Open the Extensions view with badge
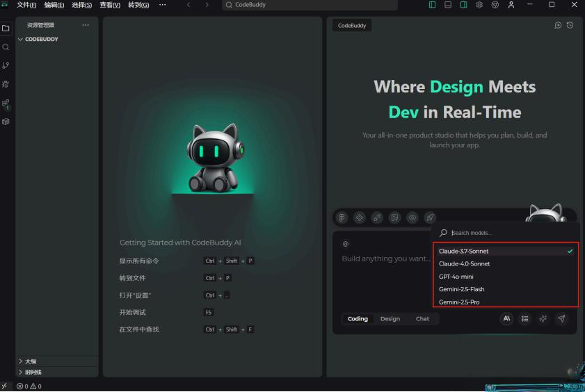Image resolution: width=585 pixels, height=392 pixels. (x=6, y=104)
